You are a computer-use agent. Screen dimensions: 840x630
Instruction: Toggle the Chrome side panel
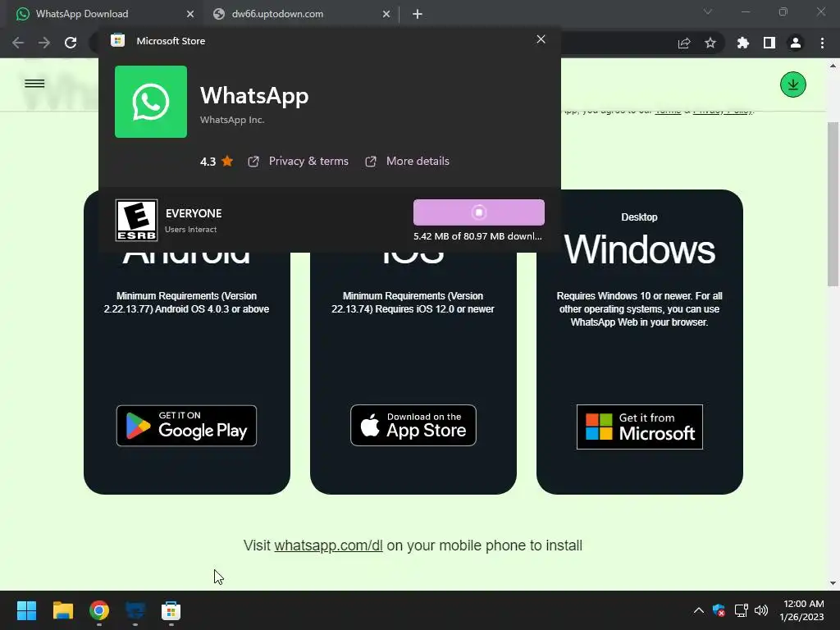[769, 43]
